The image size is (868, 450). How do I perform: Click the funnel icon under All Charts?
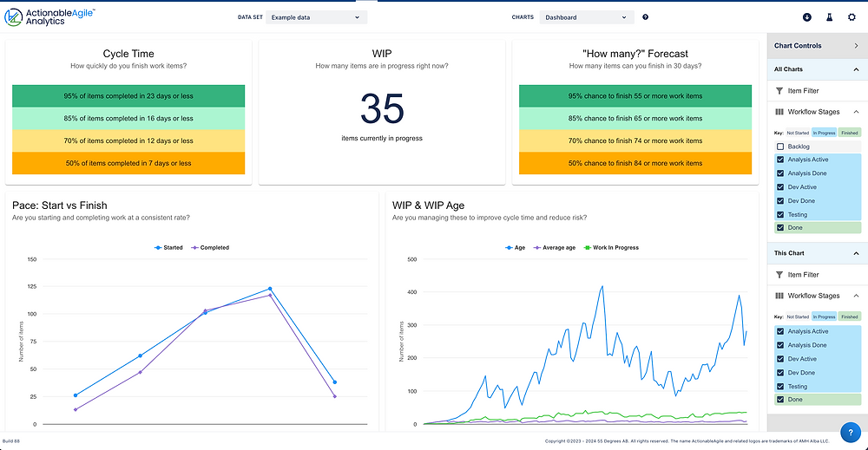click(x=779, y=90)
